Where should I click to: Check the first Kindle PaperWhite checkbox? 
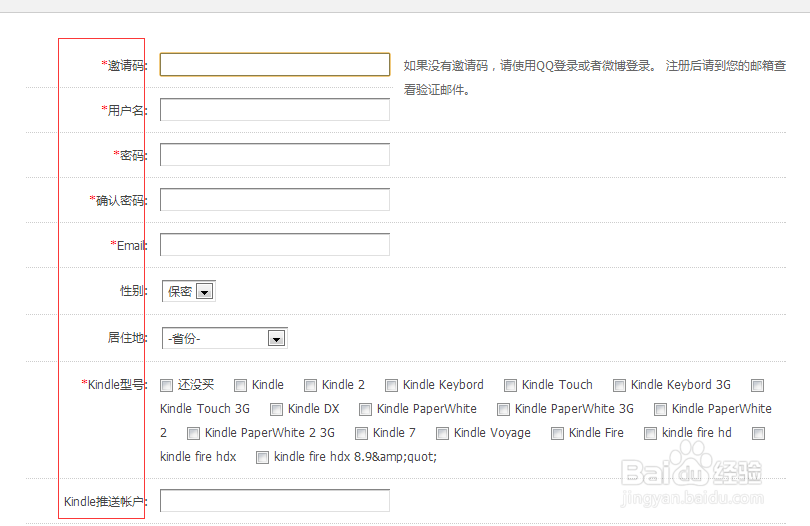(x=365, y=409)
